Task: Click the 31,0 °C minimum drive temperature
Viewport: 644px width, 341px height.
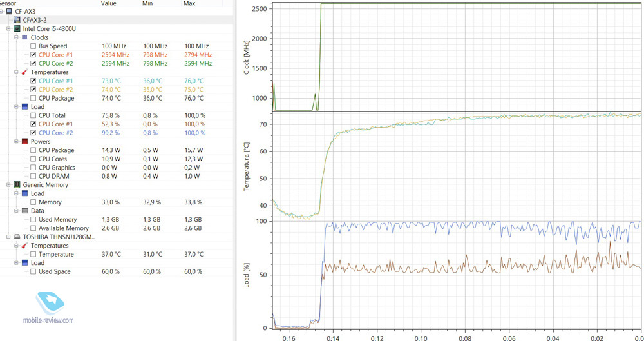Action: point(153,254)
